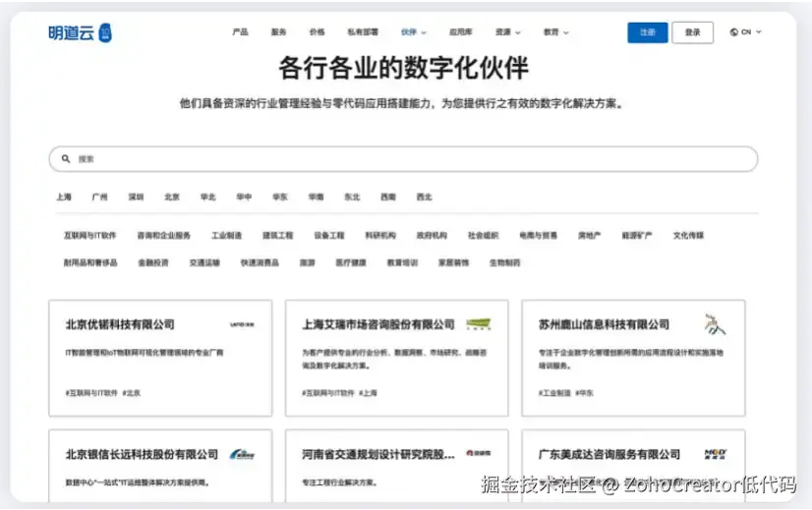Click 北京银信长远科技 company logo
This screenshot has height=510, width=812.
tap(243, 454)
